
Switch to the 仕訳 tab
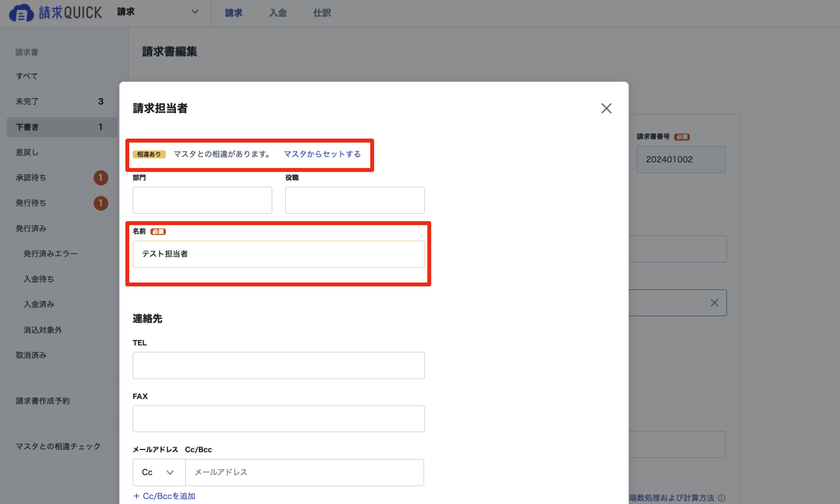(322, 13)
